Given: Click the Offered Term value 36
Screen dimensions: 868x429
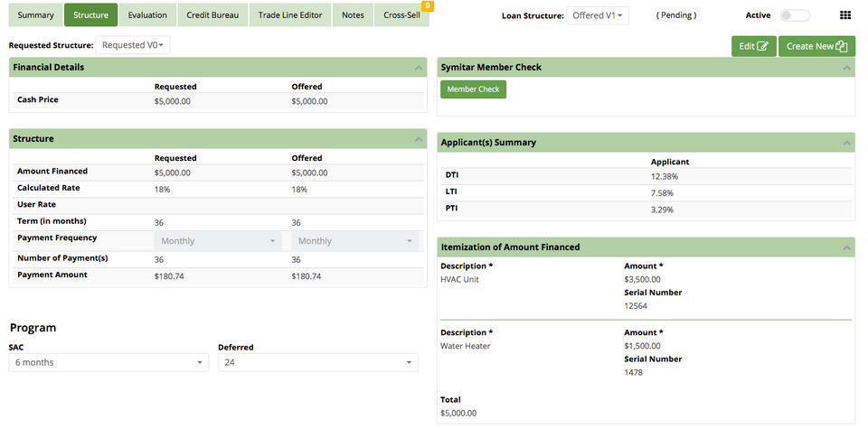Looking at the screenshot, I should [x=297, y=223].
